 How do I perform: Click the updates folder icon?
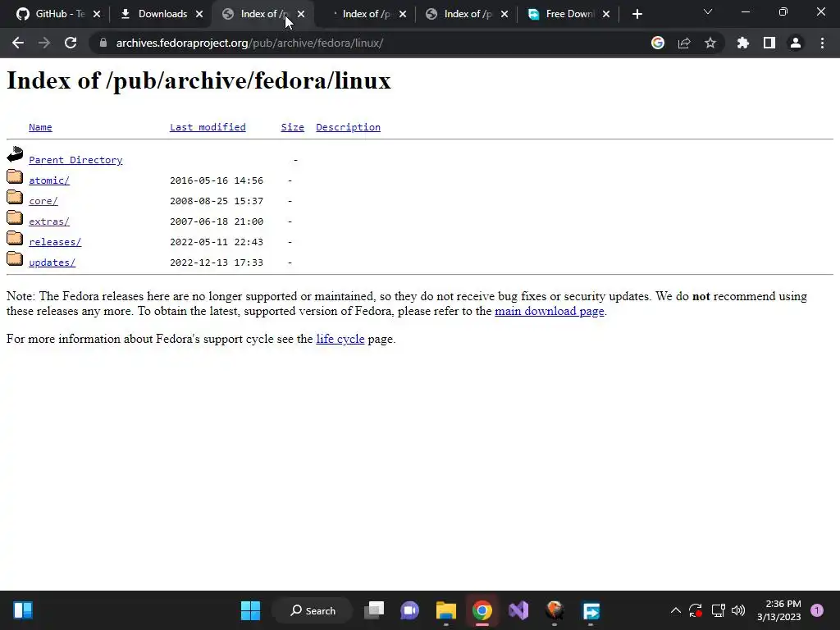point(15,258)
